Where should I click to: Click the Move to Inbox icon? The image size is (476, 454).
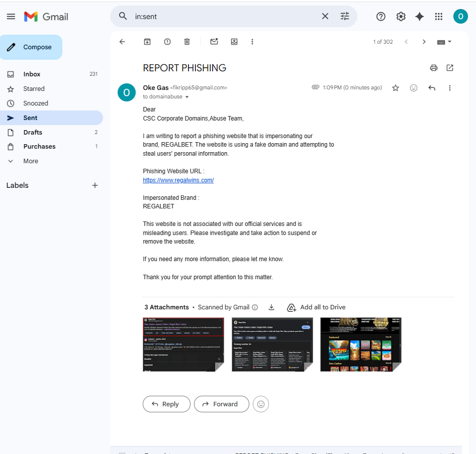tap(234, 42)
